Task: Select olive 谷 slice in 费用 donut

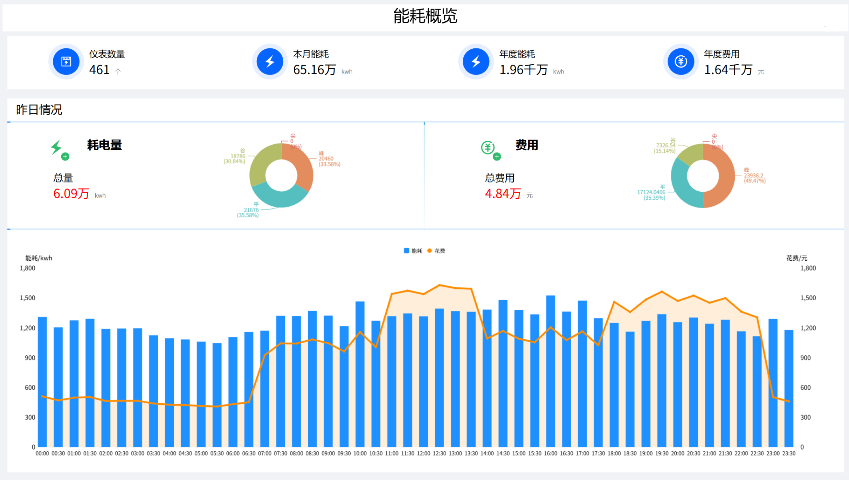Action: coord(690,154)
